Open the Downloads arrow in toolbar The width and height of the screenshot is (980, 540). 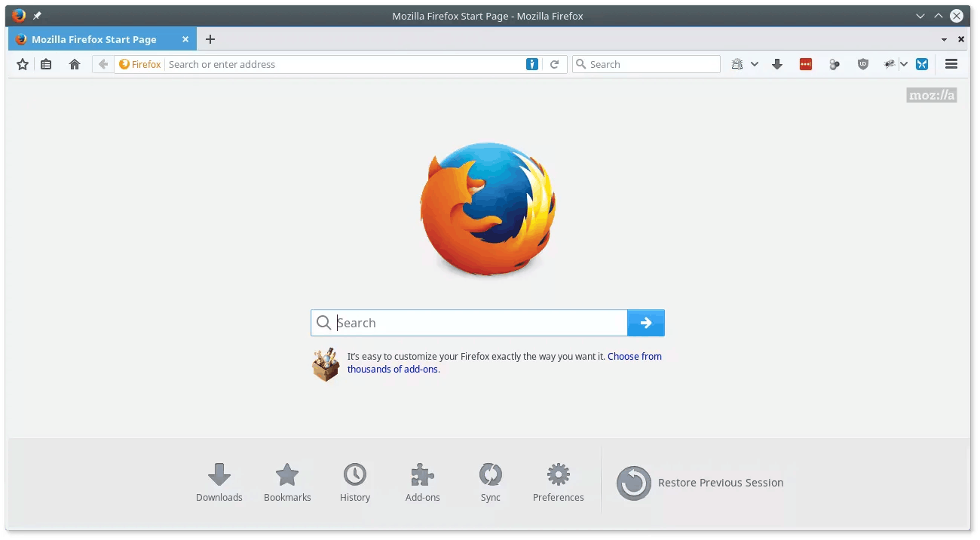(777, 64)
